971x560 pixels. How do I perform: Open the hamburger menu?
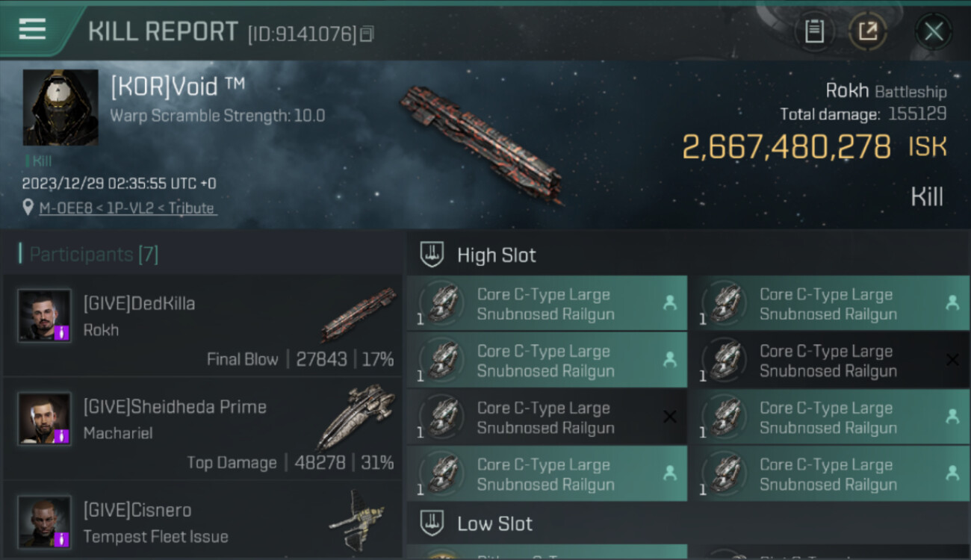click(x=32, y=29)
